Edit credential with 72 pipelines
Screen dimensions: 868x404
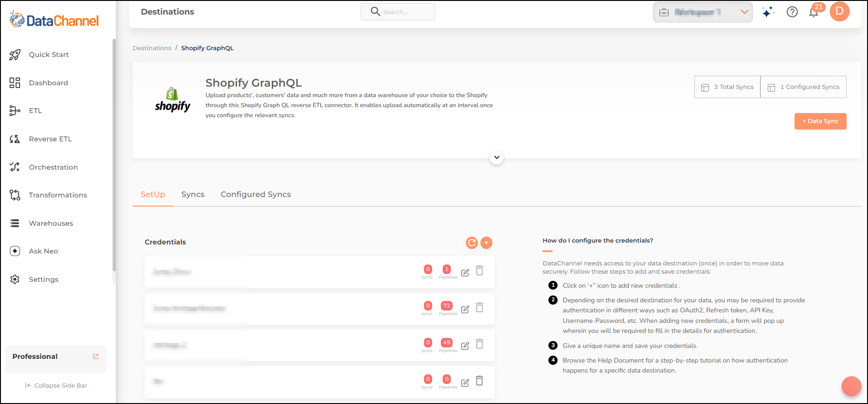pos(465,309)
